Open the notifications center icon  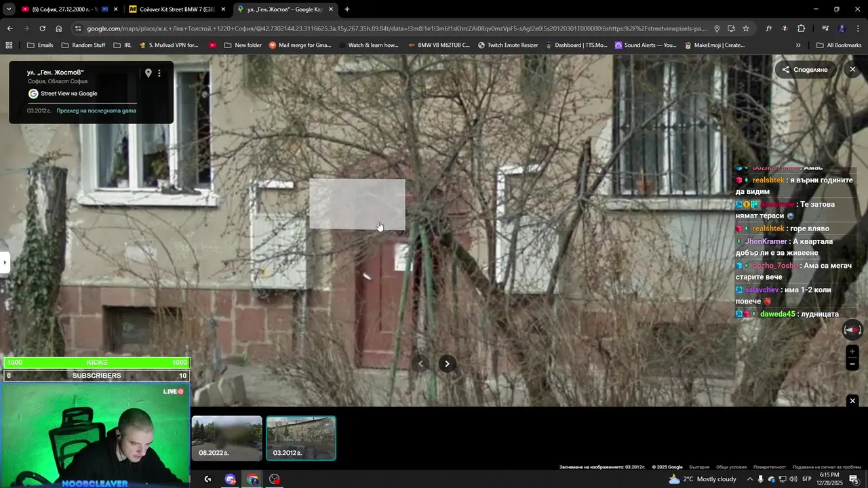[854, 479]
